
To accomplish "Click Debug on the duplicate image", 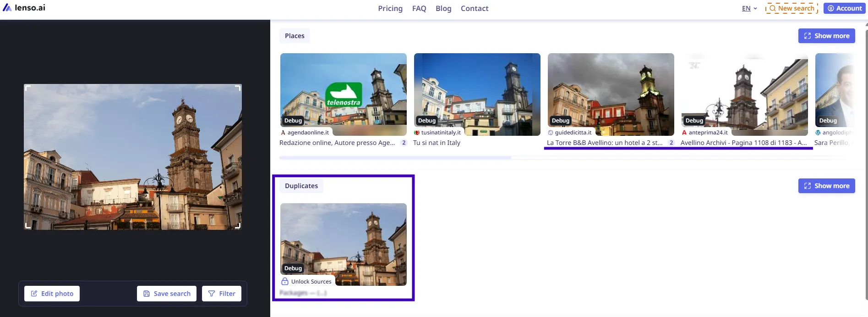I will click(x=293, y=268).
